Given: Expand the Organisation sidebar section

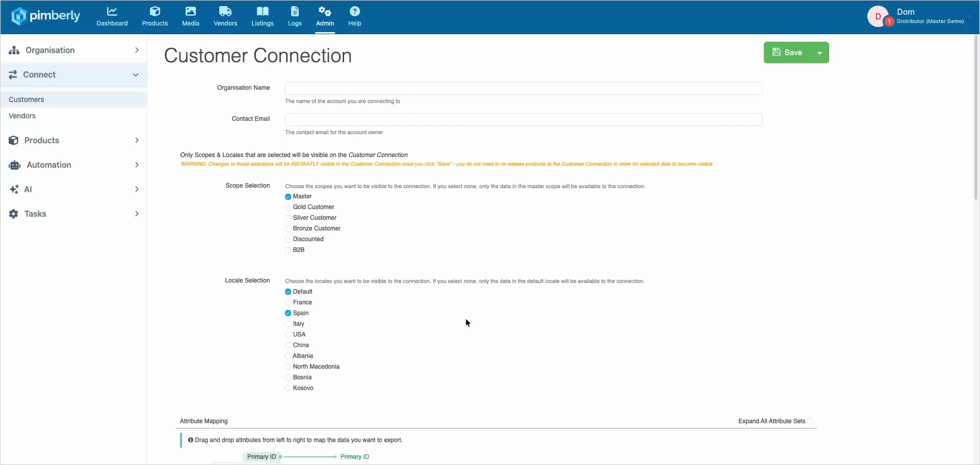Looking at the screenshot, I should click(x=73, y=50).
